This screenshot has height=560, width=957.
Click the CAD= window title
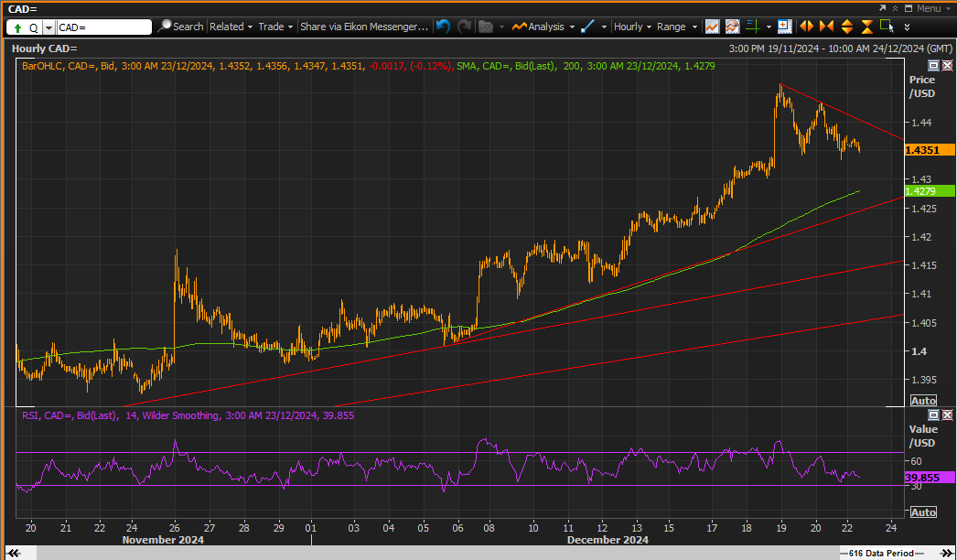click(23, 8)
